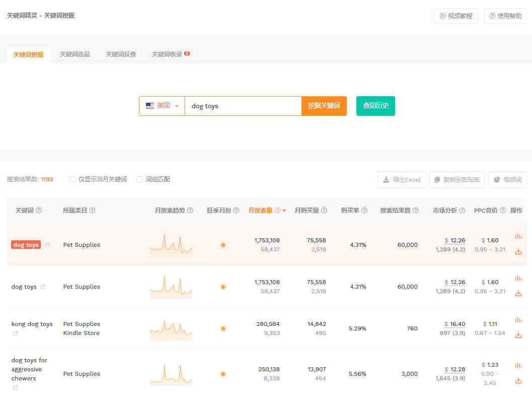Click the 14,842 monthly purchases value

tap(317, 324)
